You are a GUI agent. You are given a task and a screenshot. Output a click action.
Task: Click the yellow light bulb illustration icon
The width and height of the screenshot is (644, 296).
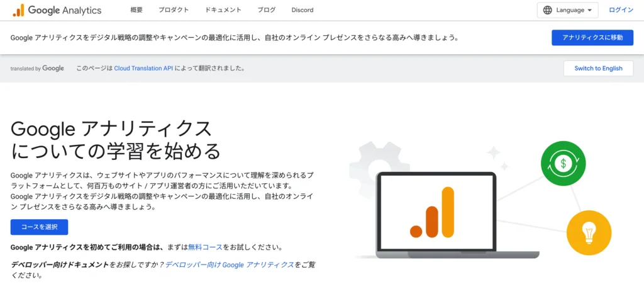pos(589,234)
